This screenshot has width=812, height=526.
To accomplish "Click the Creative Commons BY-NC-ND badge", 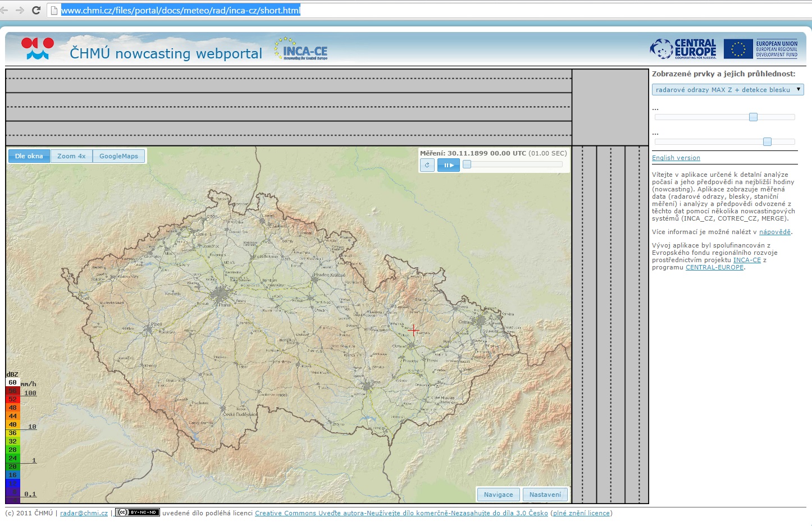I will 138,513.
